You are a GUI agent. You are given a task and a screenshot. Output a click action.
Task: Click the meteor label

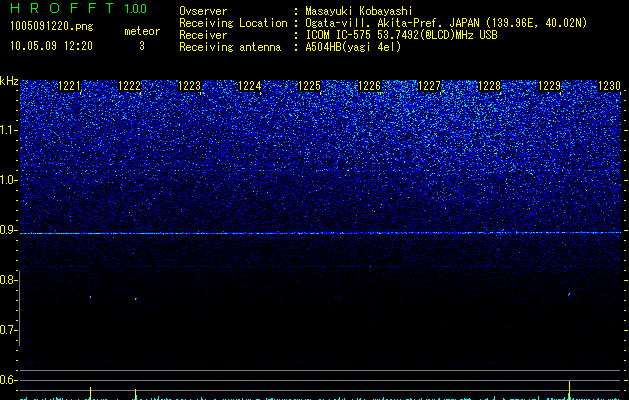point(142,31)
